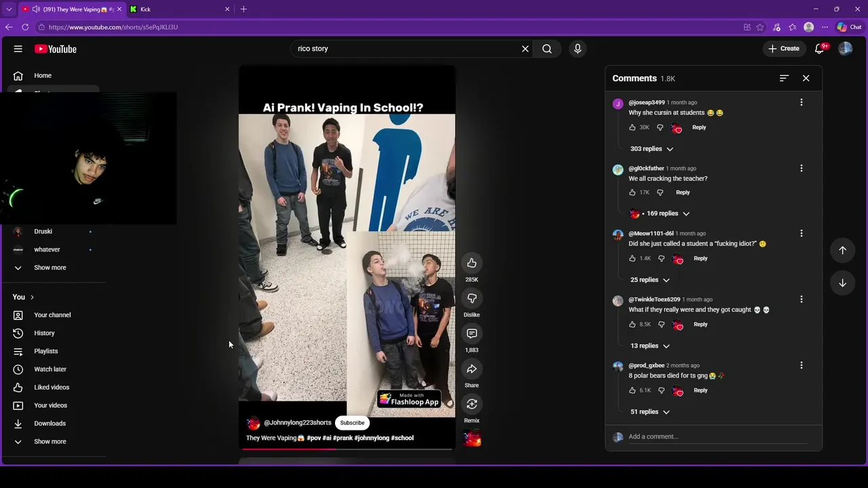This screenshot has width=868, height=488.
Task: Like the short with 285K likes
Action: pyautogui.click(x=472, y=263)
